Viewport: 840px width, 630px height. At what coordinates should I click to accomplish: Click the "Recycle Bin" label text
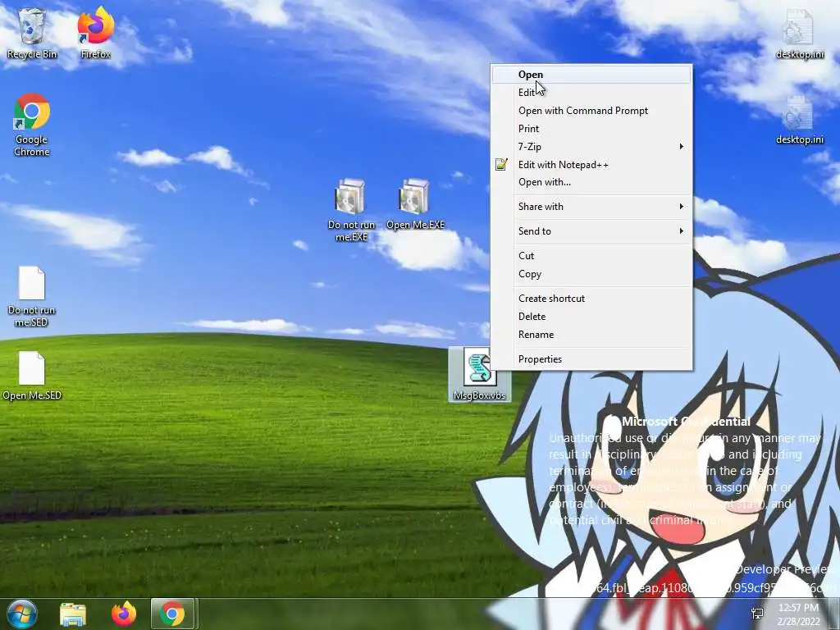pos(32,54)
